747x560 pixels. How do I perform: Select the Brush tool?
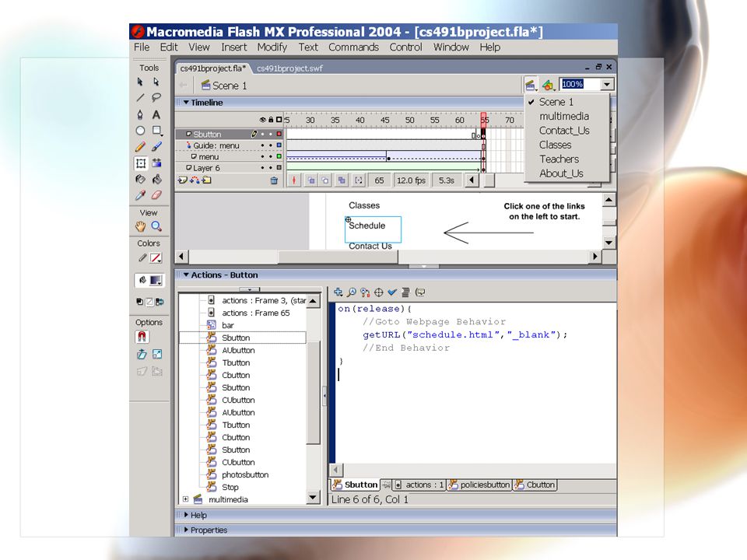pos(156,147)
